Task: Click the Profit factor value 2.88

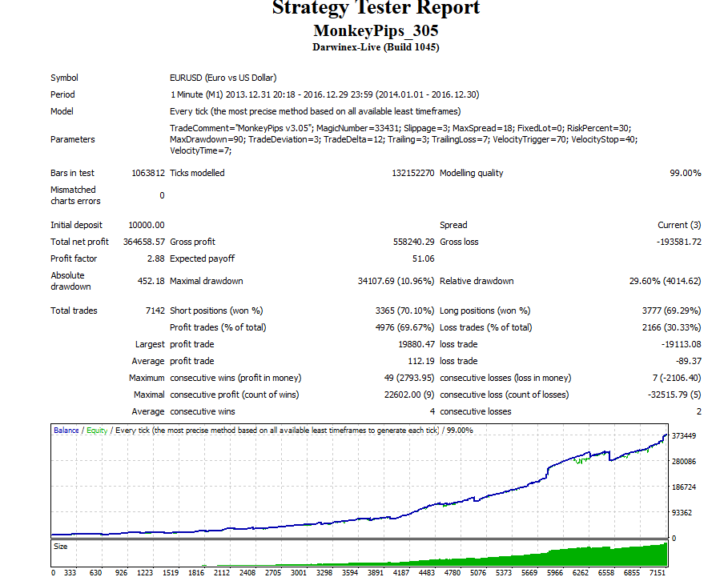Action: [155, 258]
